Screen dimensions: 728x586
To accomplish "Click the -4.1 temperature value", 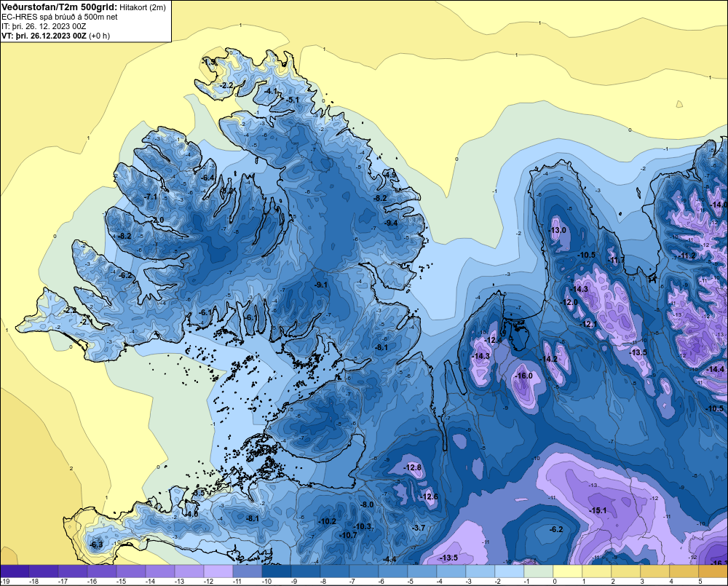I will point(271,91).
